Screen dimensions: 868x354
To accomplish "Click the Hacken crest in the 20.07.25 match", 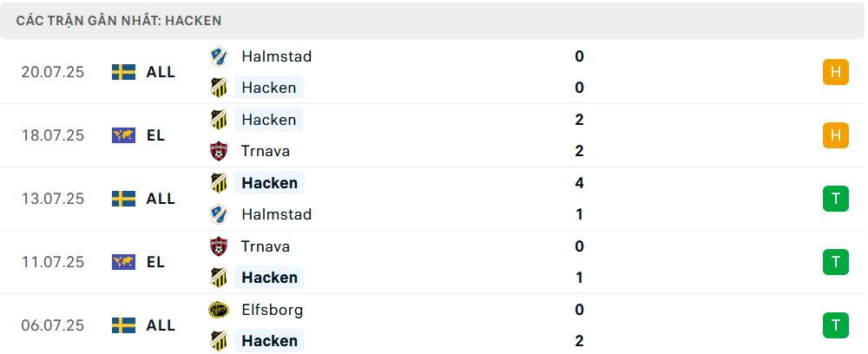I will [219, 88].
